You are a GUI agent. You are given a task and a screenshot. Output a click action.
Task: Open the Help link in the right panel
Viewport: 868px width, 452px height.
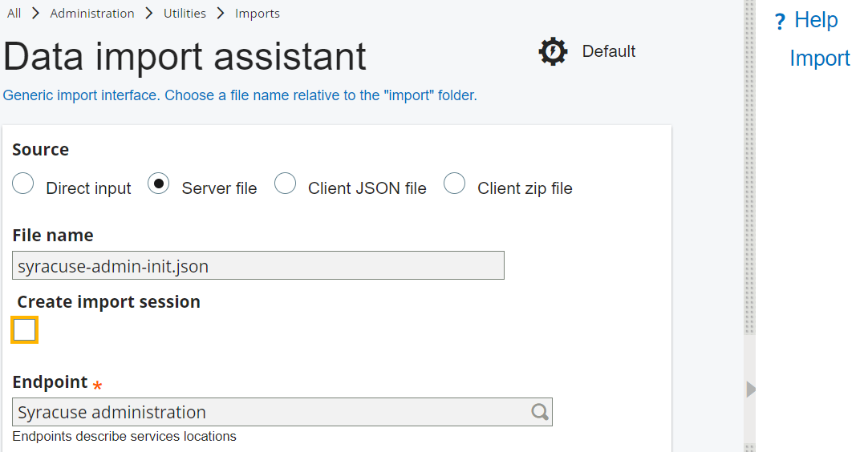click(816, 20)
